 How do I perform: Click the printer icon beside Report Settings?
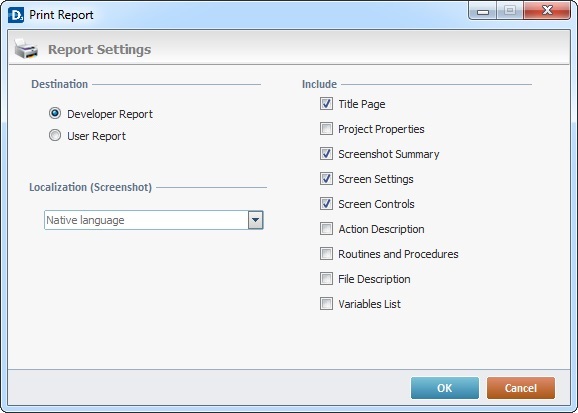pos(26,48)
